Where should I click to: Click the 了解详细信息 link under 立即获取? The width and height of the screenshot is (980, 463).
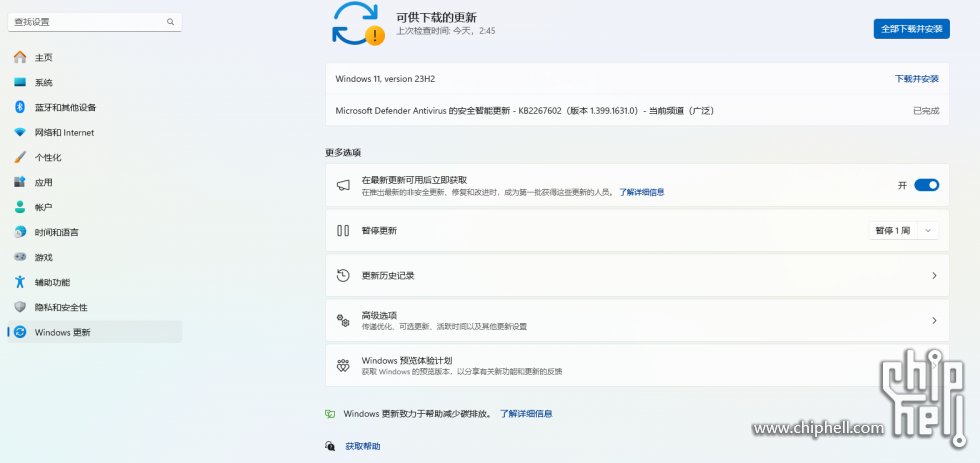pos(642,192)
